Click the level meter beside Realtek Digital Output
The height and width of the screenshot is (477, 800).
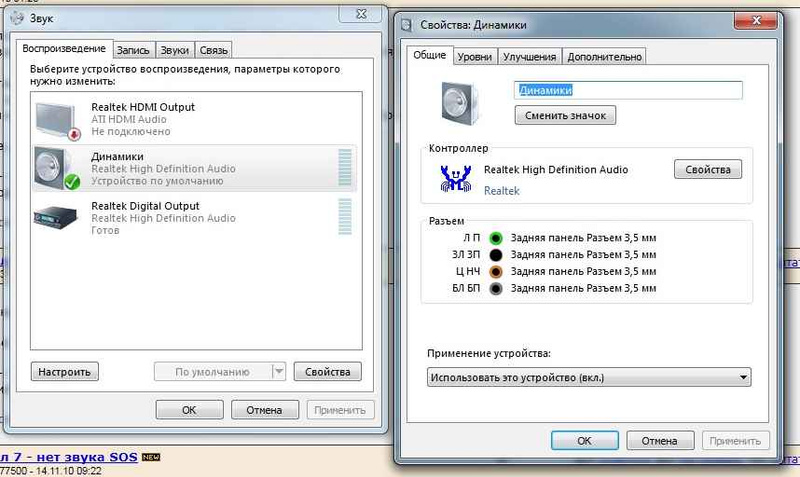tap(345, 216)
